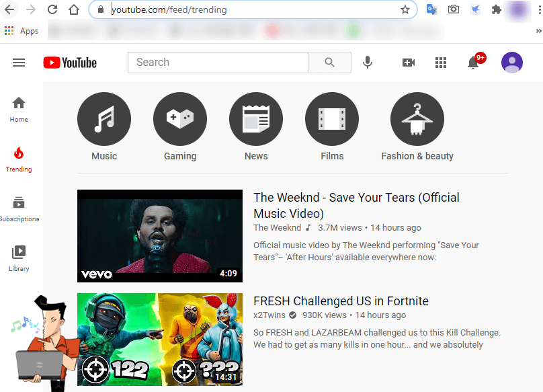Screen dimensions: 543x392
Task: Play The Weeknd Save Your Tears thumbnail
Action: pyautogui.click(x=160, y=236)
